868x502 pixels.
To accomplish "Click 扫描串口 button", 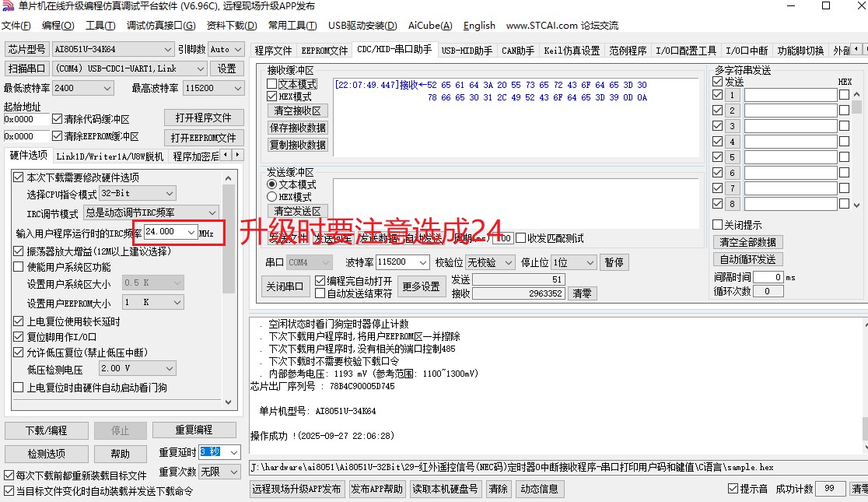I will [x=26, y=68].
